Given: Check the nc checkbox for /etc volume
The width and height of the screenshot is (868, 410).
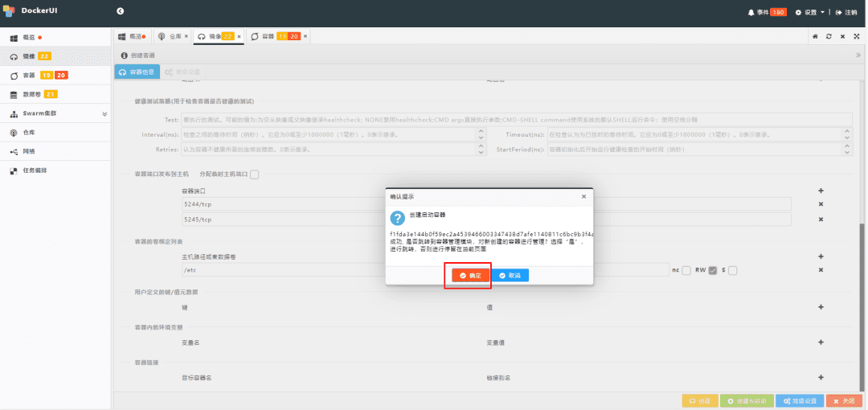Looking at the screenshot, I should tap(686, 270).
